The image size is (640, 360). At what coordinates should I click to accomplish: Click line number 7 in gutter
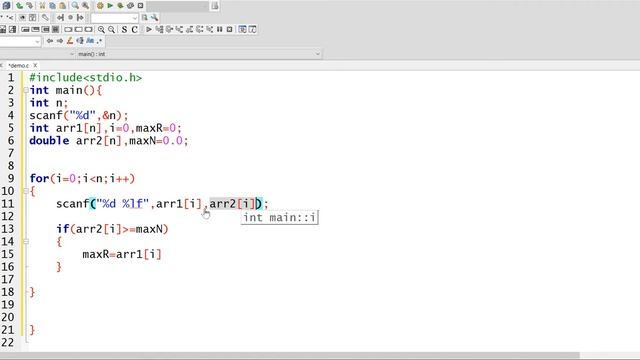(x=11, y=153)
